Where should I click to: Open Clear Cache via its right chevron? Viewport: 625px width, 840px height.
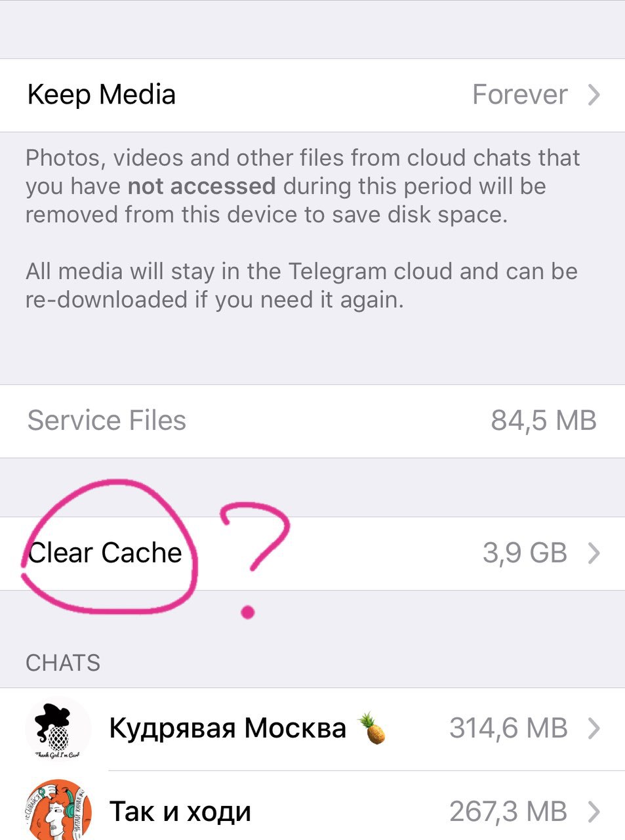[594, 553]
